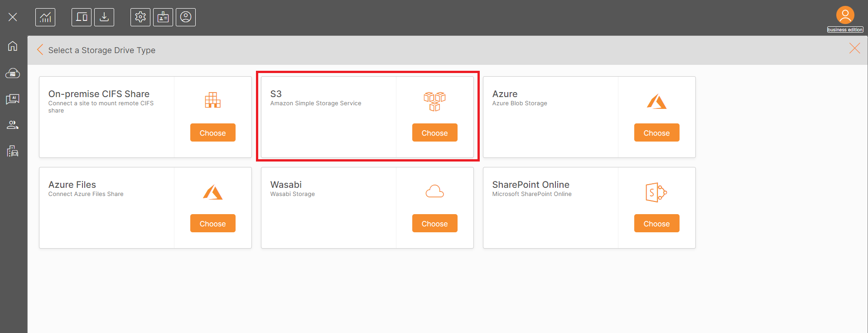The width and height of the screenshot is (868, 333).
Task: Click the SharePoint Online logo icon
Action: pyautogui.click(x=656, y=192)
